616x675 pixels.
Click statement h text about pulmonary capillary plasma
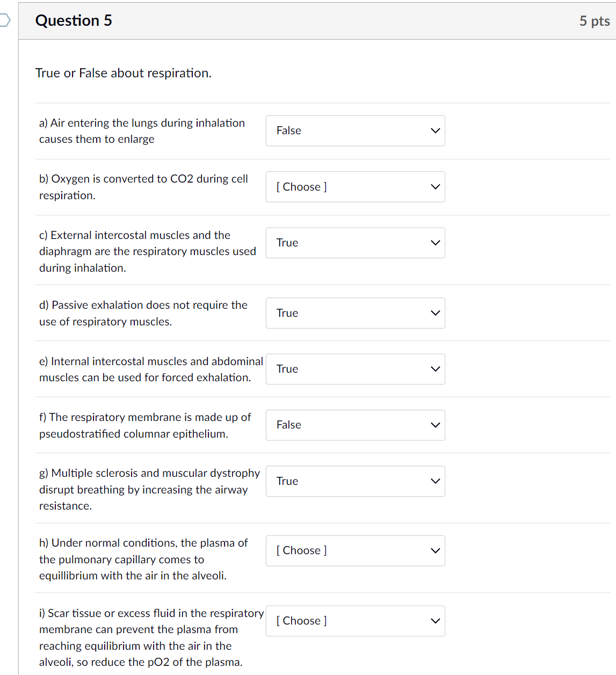[x=143, y=559]
